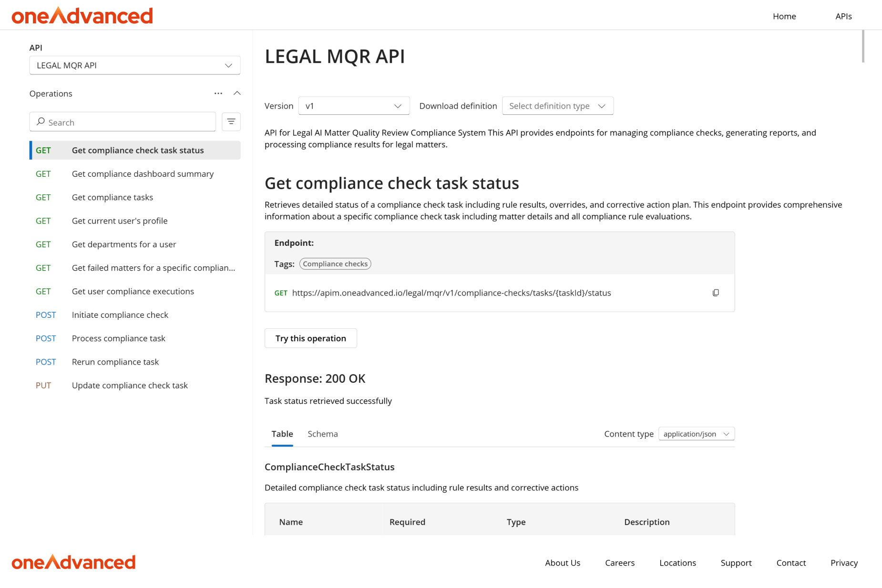
Task: Click the oneAdvanced logo in the footer
Action: [x=74, y=562]
